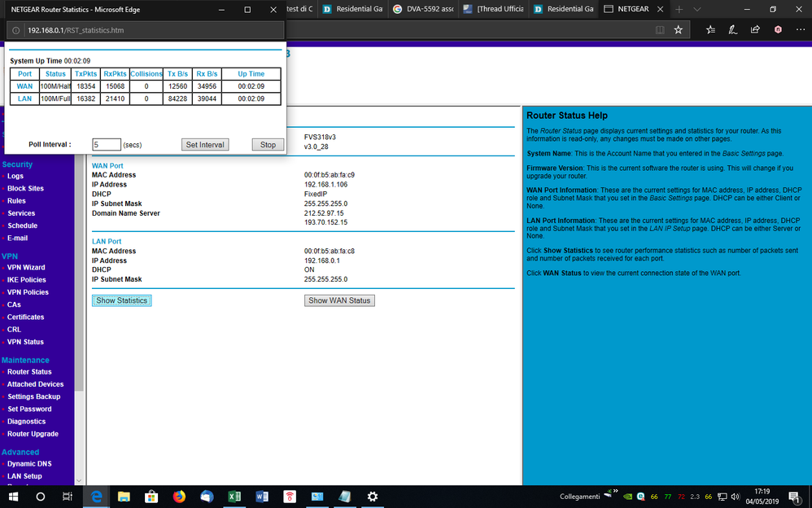Open Edge Settings and more menu
This screenshot has width=812, height=508.
point(800,28)
